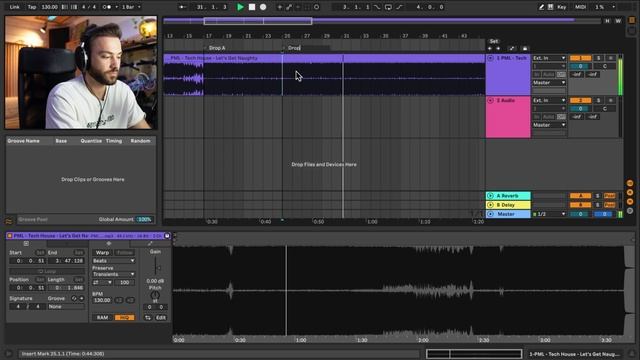Click the Tap tempo button
The image size is (640, 360).
pos(32,7)
